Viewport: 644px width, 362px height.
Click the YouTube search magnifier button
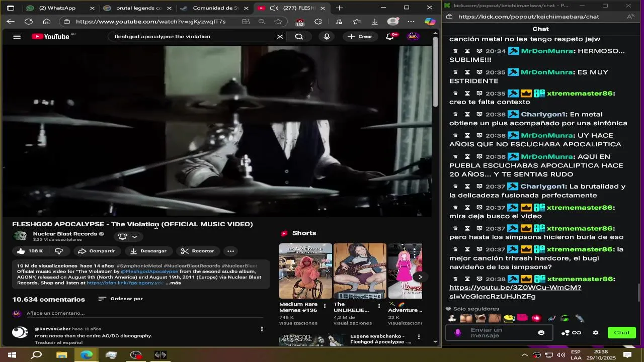(299, 37)
